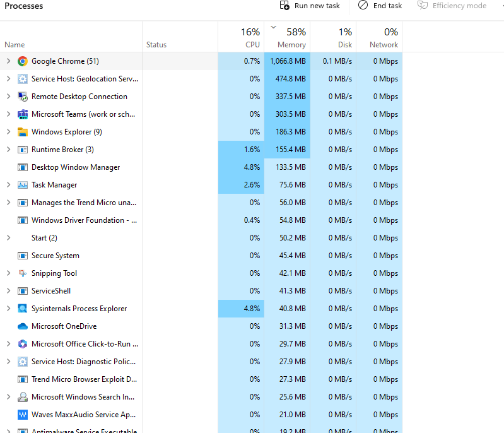The height and width of the screenshot is (433, 504).
Task: Click the Efficiency mode button
Action: click(452, 6)
